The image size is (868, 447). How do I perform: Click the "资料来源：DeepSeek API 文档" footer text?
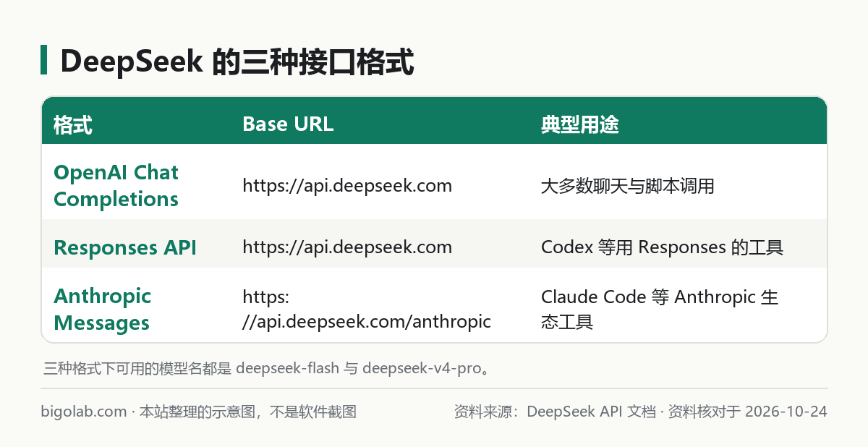[554, 412]
